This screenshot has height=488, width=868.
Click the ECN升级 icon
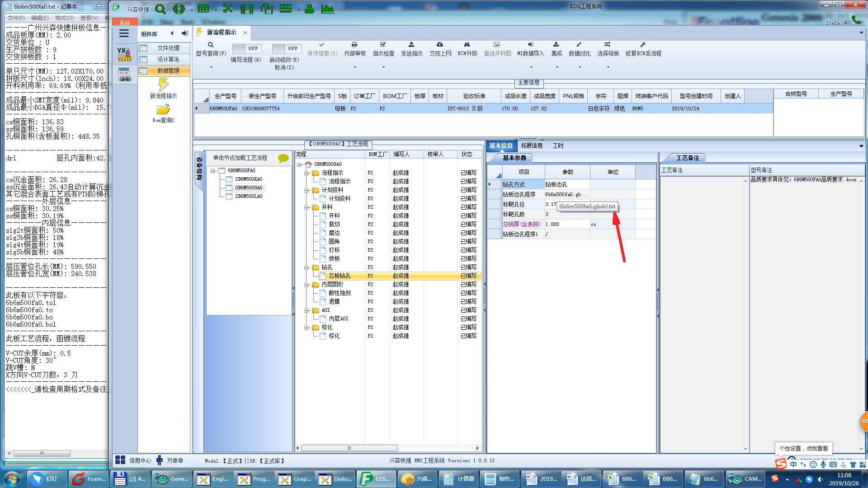tap(467, 45)
